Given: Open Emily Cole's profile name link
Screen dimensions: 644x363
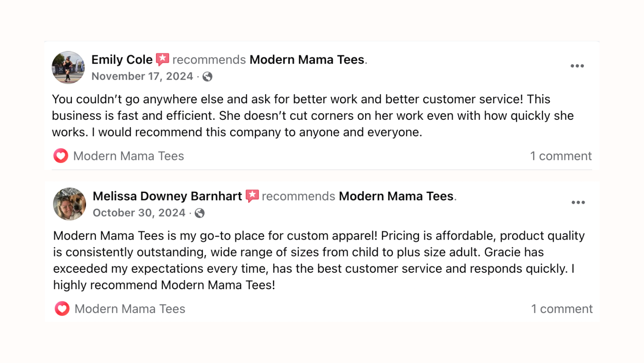Looking at the screenshot, I should click(x=122, y=60).
